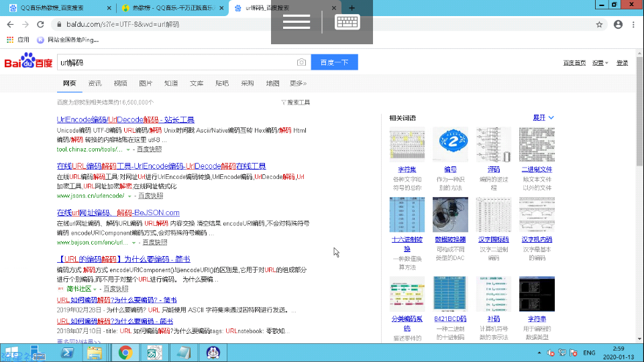Switch to the QQ音乐热歌榜_百度搜索 tab
Image resolution: width=644 pixels, height=362 pixels.
52,8
